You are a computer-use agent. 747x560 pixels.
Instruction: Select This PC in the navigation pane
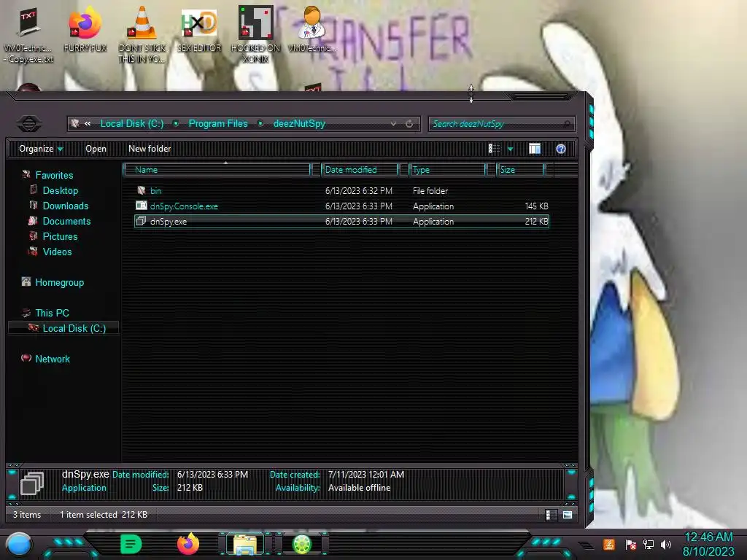pyautogui.click(x=52, y=313)
